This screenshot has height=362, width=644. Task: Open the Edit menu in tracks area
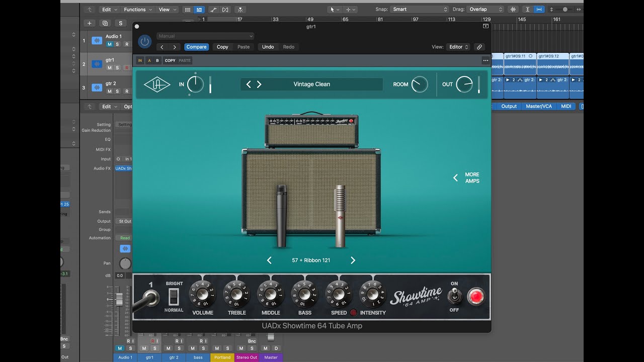(109, 10)
